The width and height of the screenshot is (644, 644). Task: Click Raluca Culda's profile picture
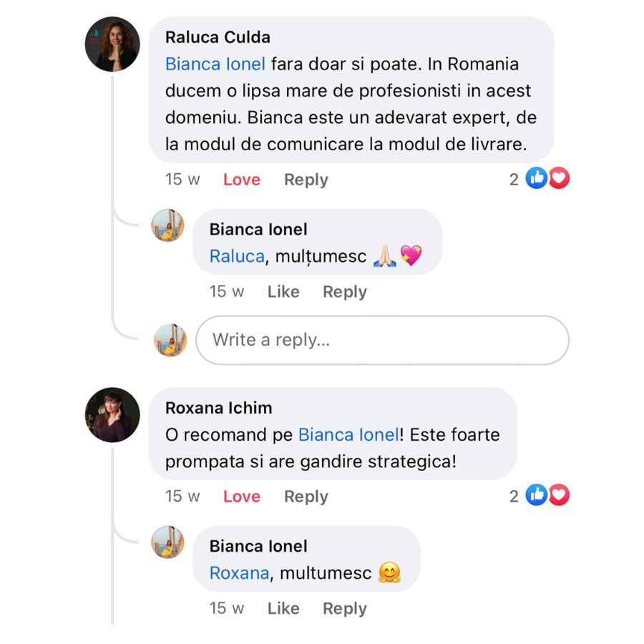coord(112,44)
